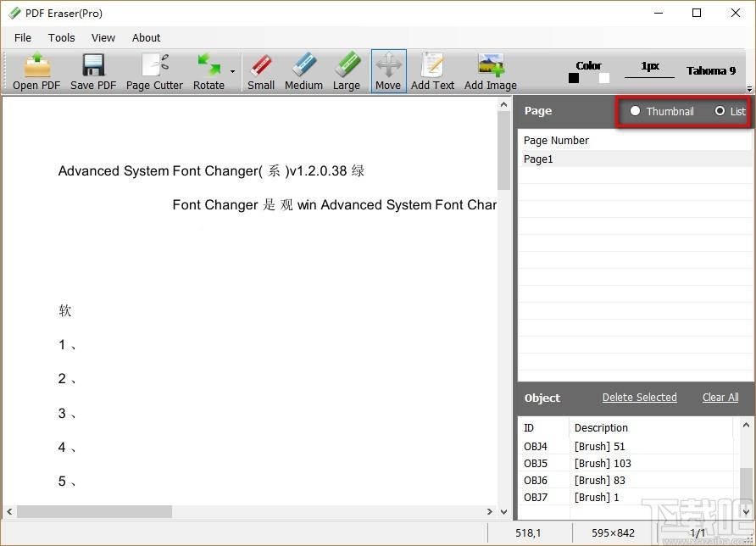Click the 595×842 page size status entry
The image size is (756, 546).
point(614,533)
